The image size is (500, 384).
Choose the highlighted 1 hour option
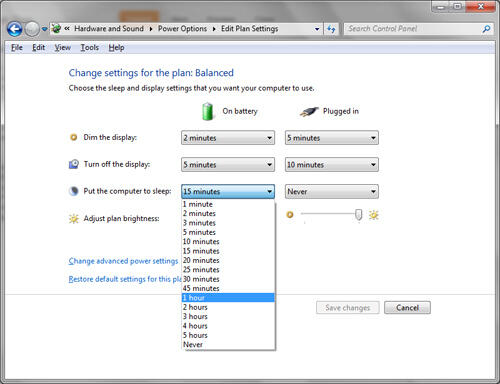click(228, 298)
